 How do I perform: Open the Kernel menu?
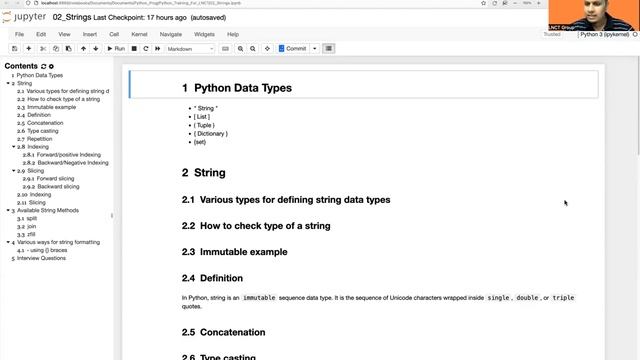139,34
